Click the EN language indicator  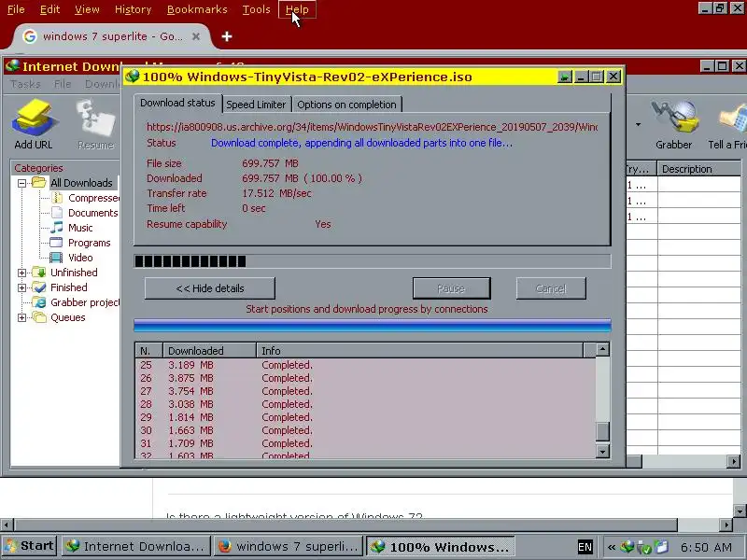click(585, 547)
